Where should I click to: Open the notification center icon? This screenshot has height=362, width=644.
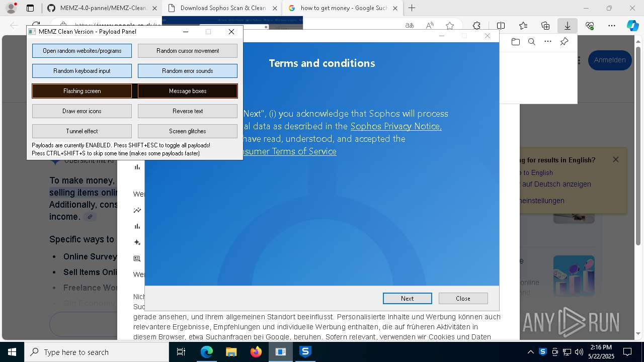pos(627,352)
